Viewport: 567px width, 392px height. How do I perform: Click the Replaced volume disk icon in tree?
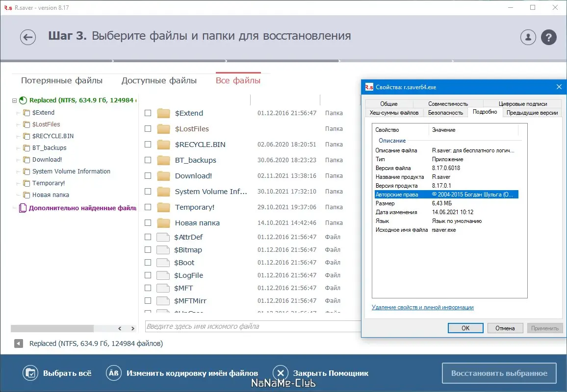[23, 100]
